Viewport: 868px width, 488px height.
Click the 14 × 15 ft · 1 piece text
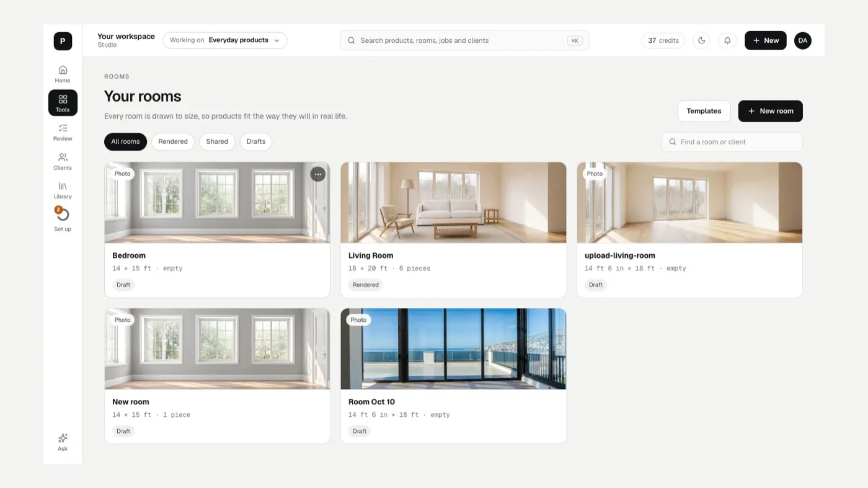pyautogui.click(x=151, y=415)
